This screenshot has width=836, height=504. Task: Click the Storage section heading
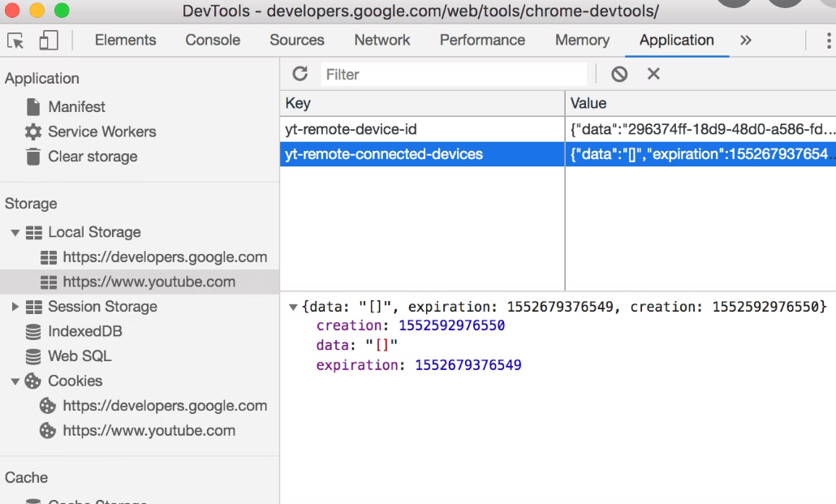tap(31, 204)
